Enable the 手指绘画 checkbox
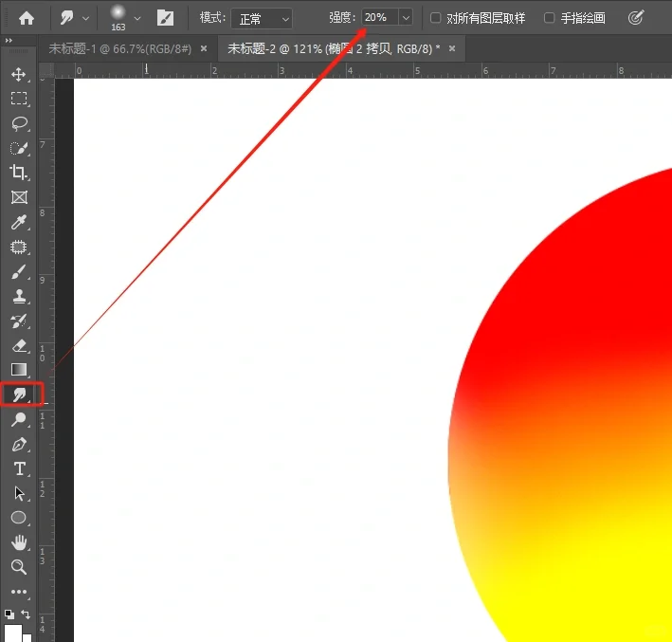 coord(549,18)
